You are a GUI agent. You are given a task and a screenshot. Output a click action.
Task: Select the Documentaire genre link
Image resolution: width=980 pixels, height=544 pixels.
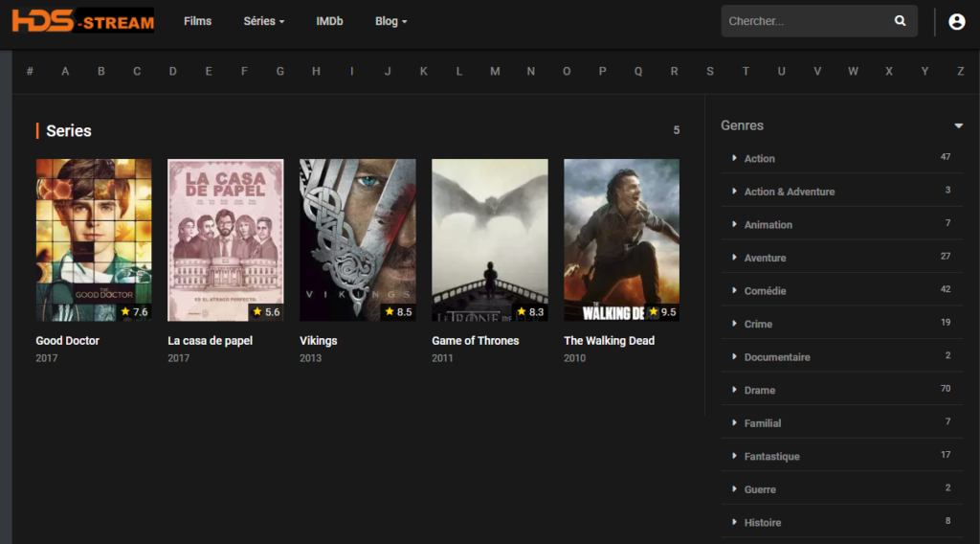pyautogui.click(x=777, y=357)
